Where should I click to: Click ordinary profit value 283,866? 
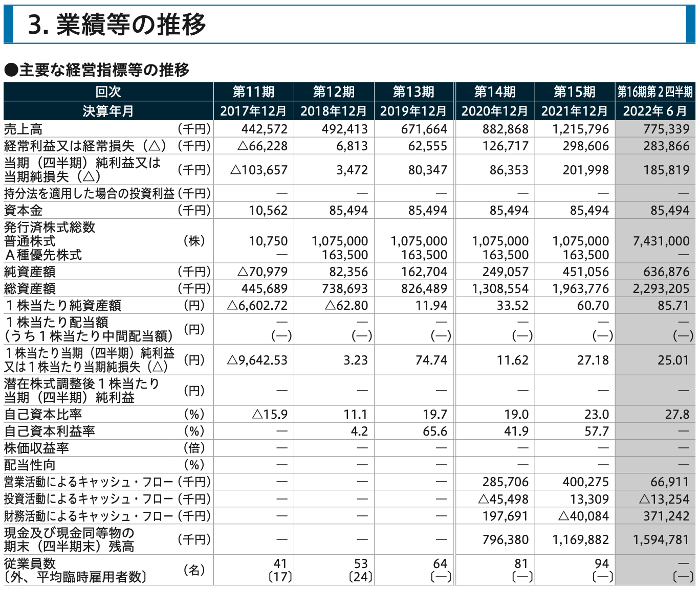pyautogui.click(x=666, y=146)
